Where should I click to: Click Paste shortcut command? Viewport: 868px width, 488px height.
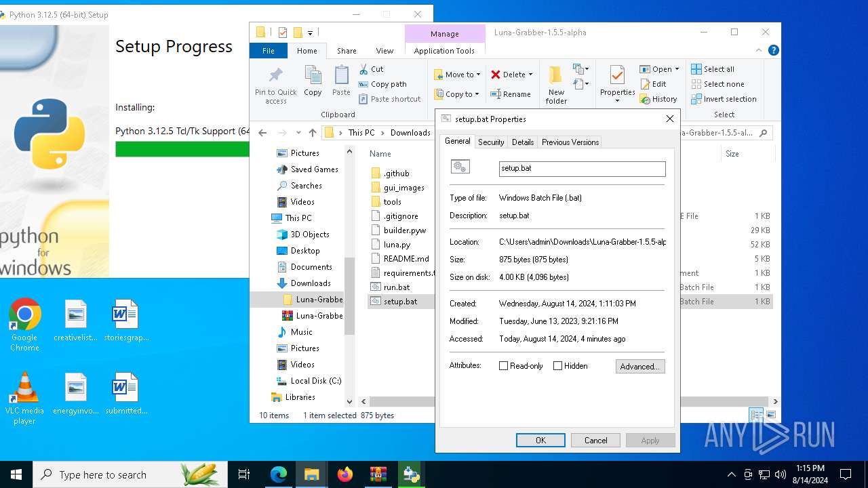click(390, 99)
